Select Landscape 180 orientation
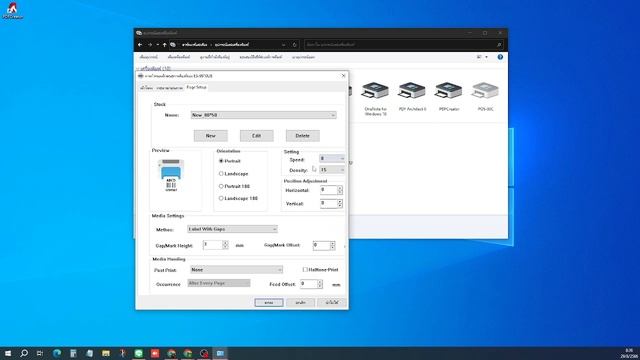Screen dimensions: 640x360 (238, 198)
